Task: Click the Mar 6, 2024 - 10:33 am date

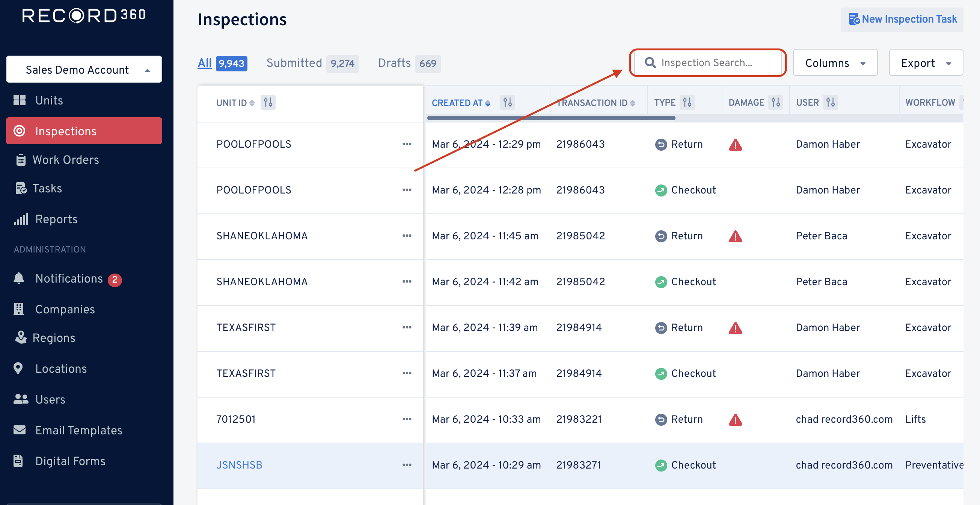Action: [486, 419]
